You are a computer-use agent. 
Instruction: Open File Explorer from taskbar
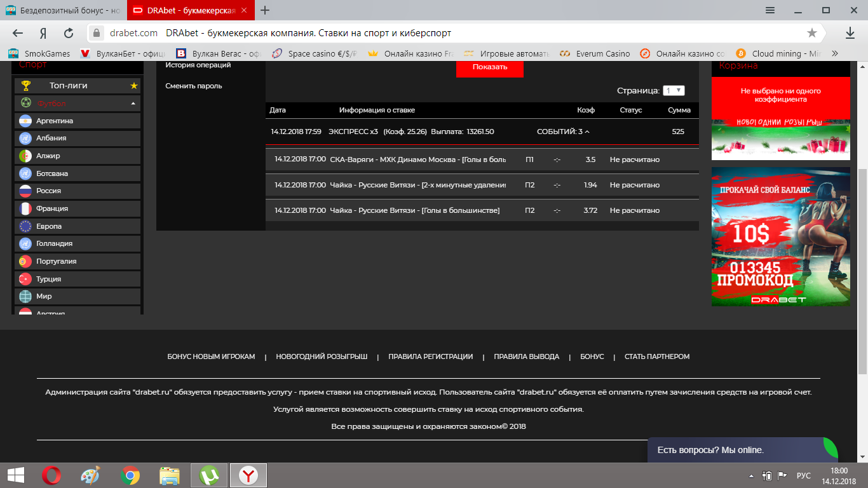click(x=170, y=475)
